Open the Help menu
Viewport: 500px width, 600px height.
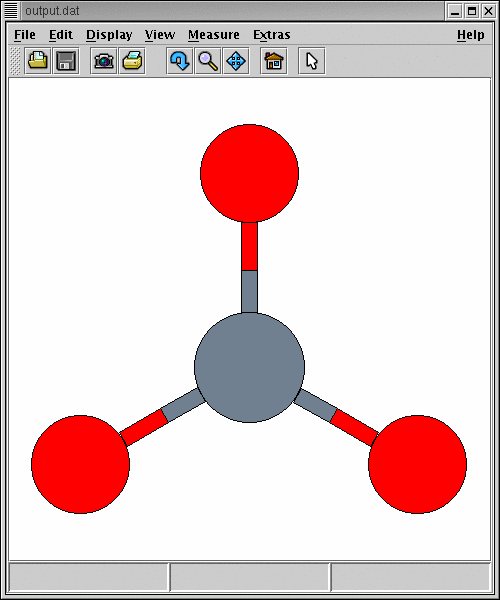click(x=471, y=35)
